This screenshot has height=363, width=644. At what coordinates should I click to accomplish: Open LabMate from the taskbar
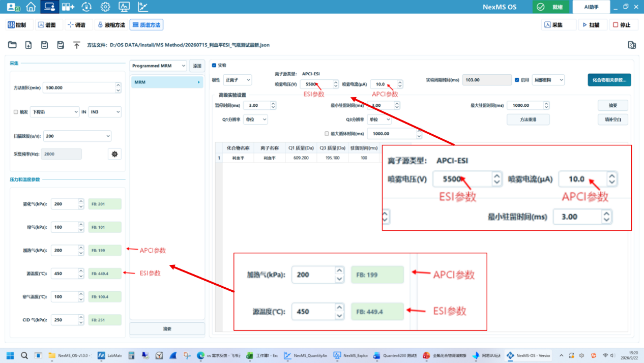pyautogui.click(x=108, y=355)
